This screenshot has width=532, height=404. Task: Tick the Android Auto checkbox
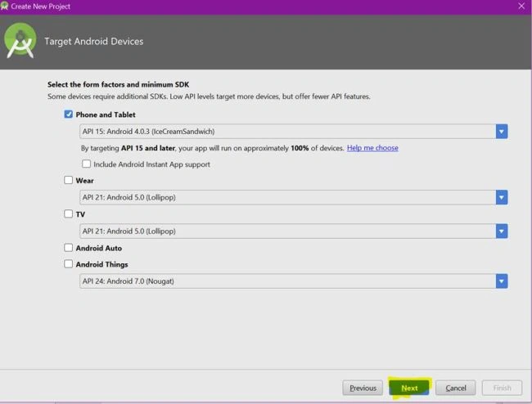69,248
